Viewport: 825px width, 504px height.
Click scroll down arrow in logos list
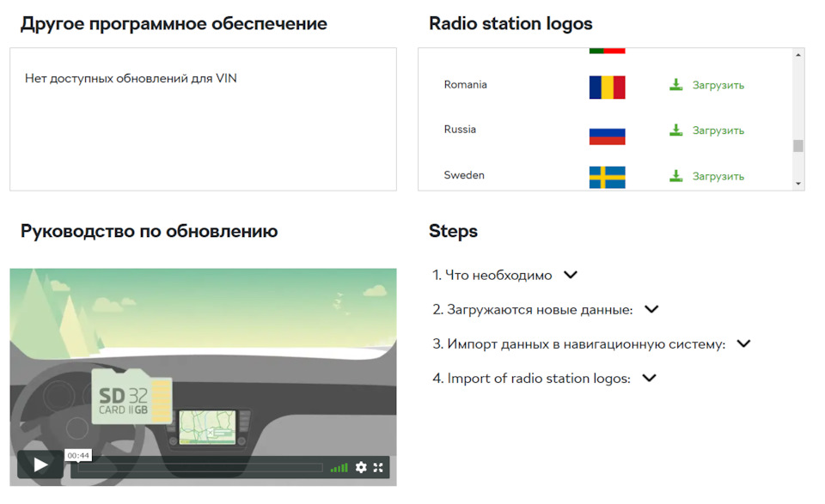click(798, 184)
